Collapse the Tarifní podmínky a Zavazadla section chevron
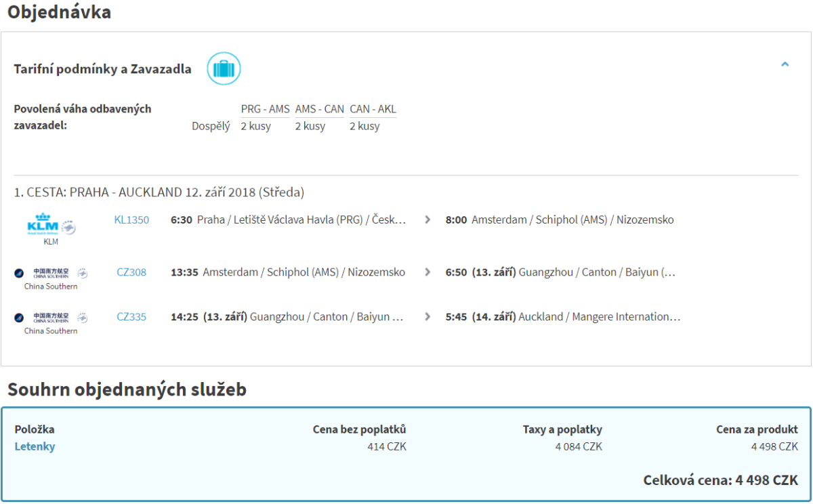 coord(785,65)
